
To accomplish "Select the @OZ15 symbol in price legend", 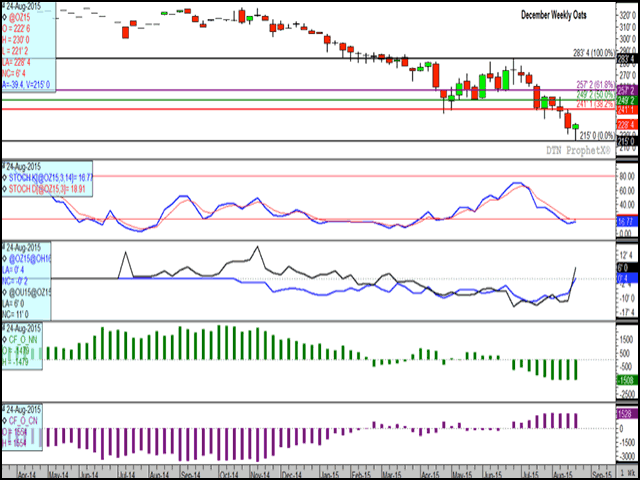I will click(19, 18).
